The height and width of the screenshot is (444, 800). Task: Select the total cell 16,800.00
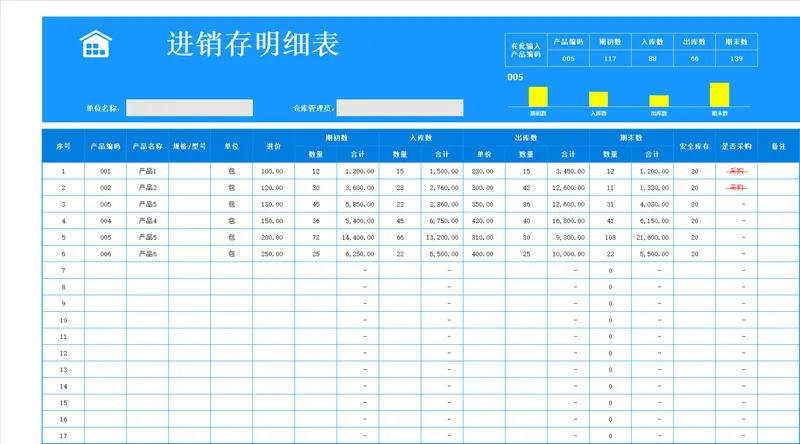568,221
